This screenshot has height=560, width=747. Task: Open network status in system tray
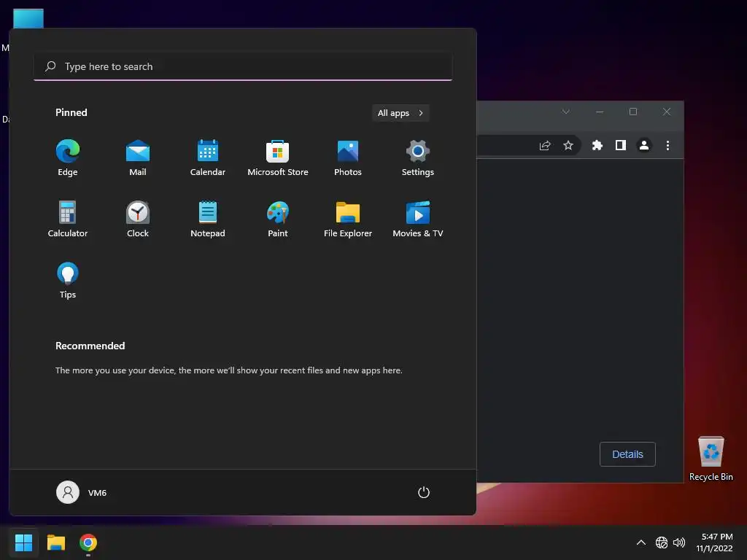pyautogui.click(x=661, y=542)
